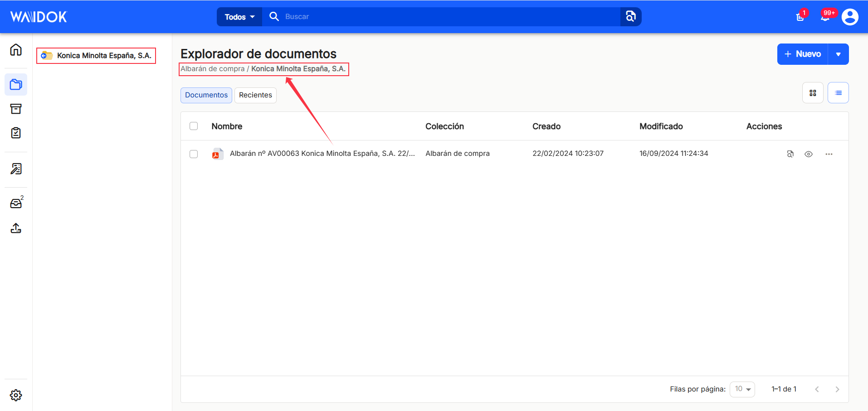Open advanced document search icon
This screenshot has height=411, width=868.
tap(631, 17)
